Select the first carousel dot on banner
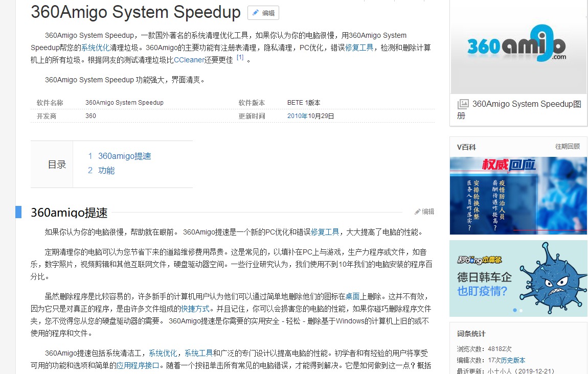The height and width of the screenshot is (374, 588). [515, 310]
